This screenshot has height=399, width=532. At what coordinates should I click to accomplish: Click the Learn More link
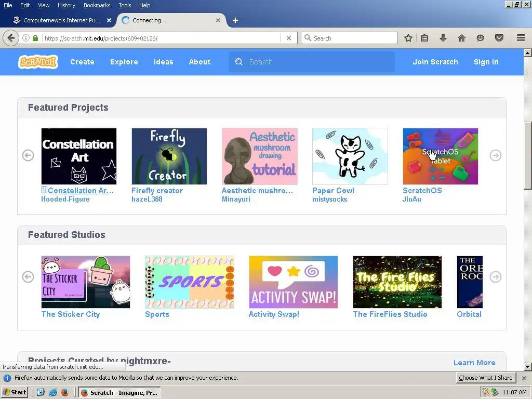[x=474, y=363]
